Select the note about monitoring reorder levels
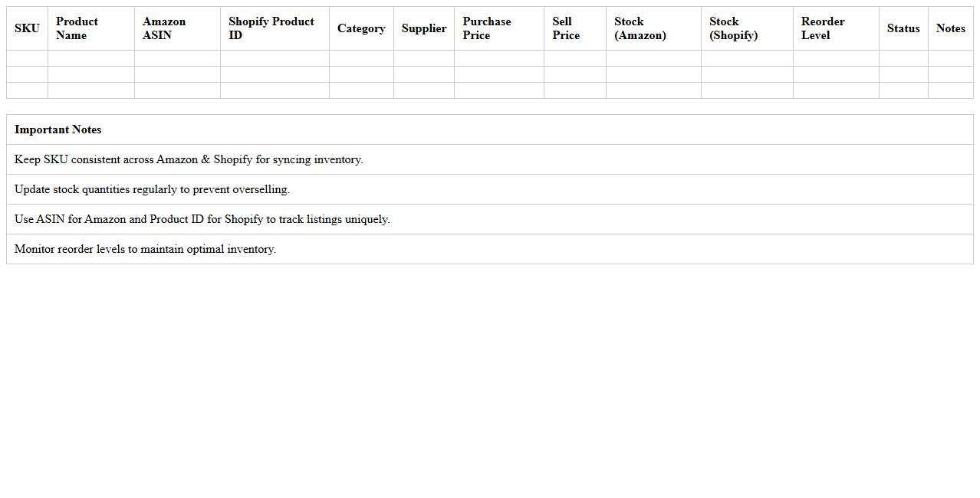980x498 pixels. click(145, 249)
